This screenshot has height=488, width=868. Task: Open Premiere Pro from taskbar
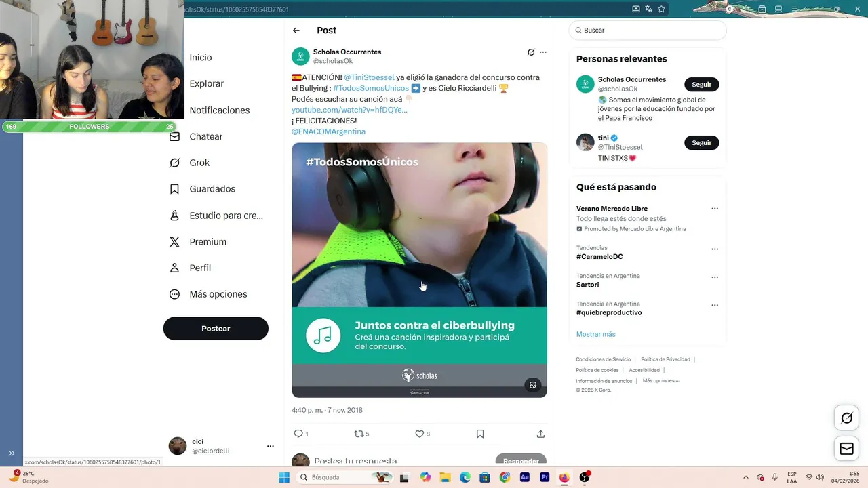[545, 477]
